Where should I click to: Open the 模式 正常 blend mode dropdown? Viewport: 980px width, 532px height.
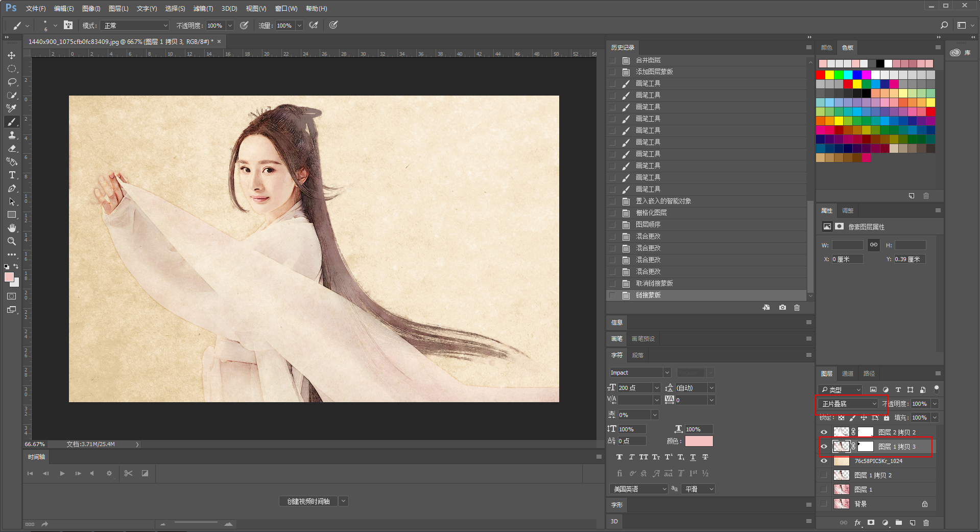click(135, 26)
